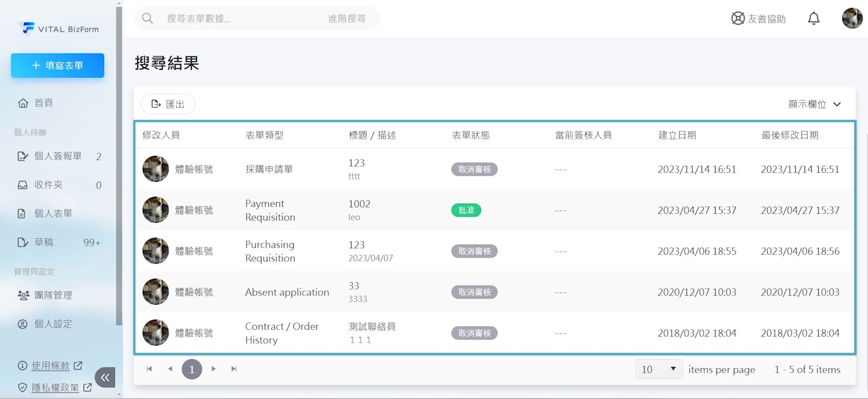Image resolution: width=868 pixels, height=399 pixels.
Task: Open user profile avatar in header
Action: [x=852, y=18]
